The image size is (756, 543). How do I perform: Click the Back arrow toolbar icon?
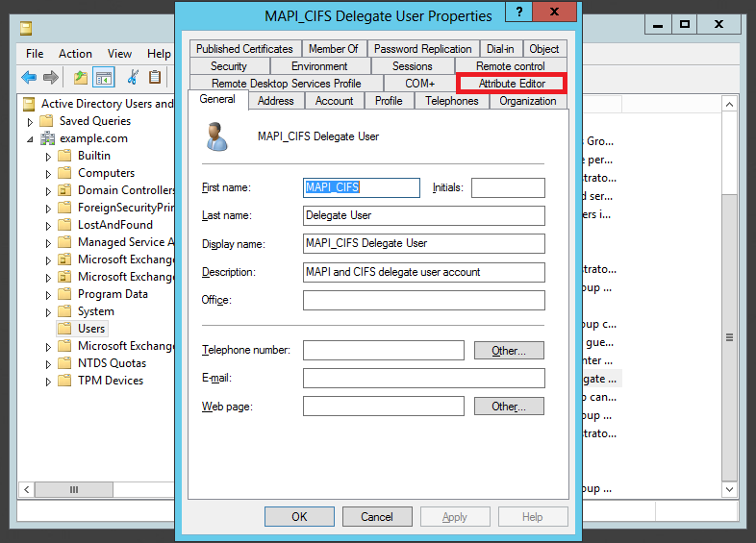(x=29, y=77)
